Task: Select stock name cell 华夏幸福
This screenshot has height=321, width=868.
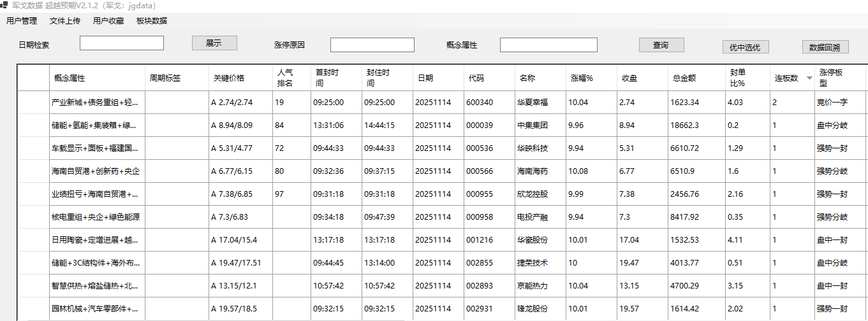Action: tap(540, 103)
